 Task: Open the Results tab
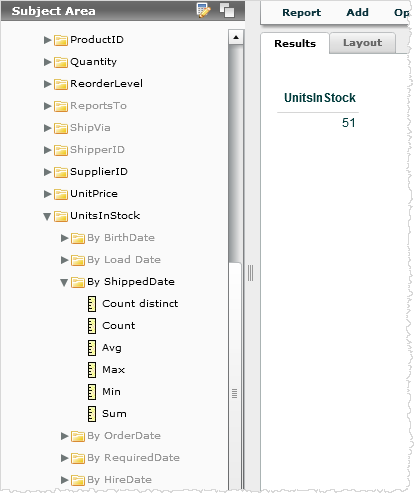[x=295, y=43]
